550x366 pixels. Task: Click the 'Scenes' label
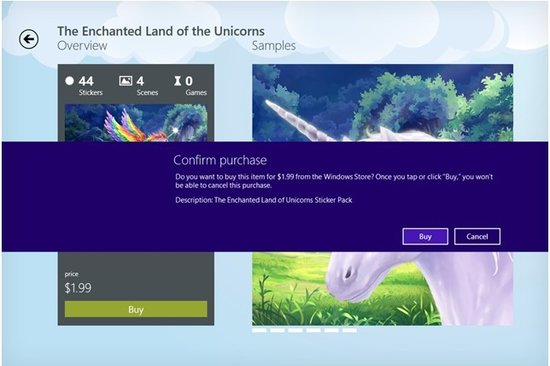[x=147, y=93]
